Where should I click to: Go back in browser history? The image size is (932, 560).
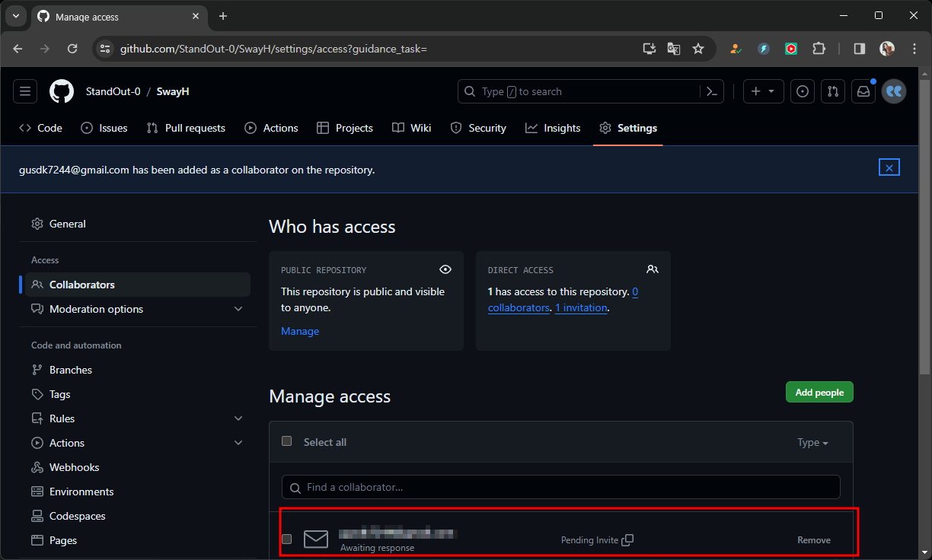(18, 49)
